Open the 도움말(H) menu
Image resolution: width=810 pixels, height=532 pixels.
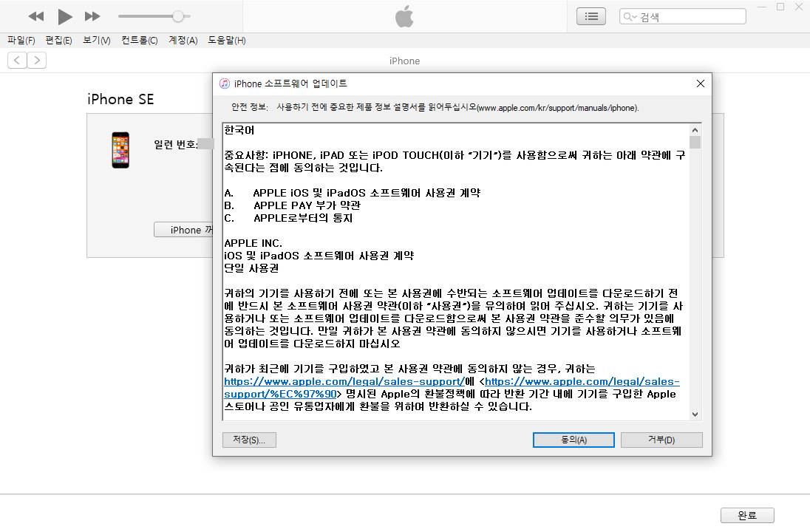pos(227,41)
